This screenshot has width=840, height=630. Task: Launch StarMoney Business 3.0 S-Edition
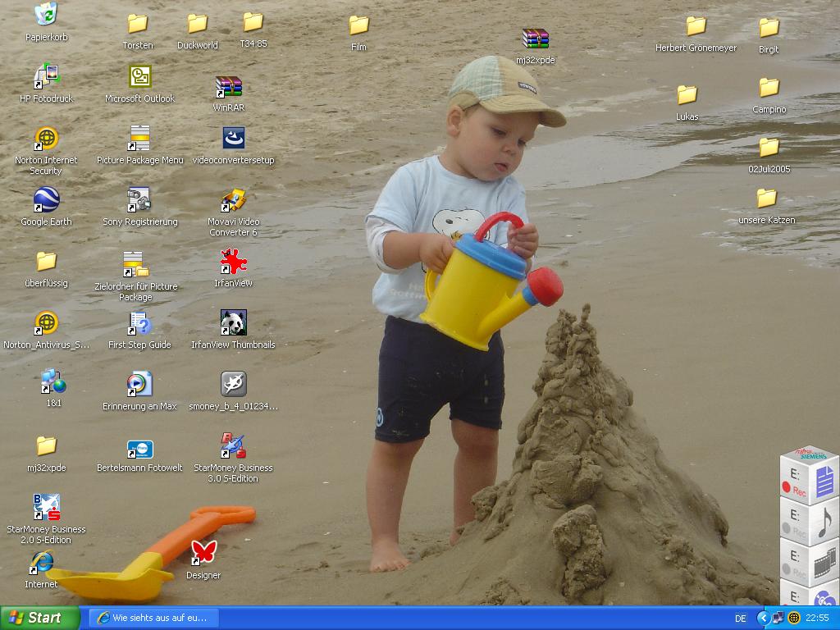pos(233,446)
